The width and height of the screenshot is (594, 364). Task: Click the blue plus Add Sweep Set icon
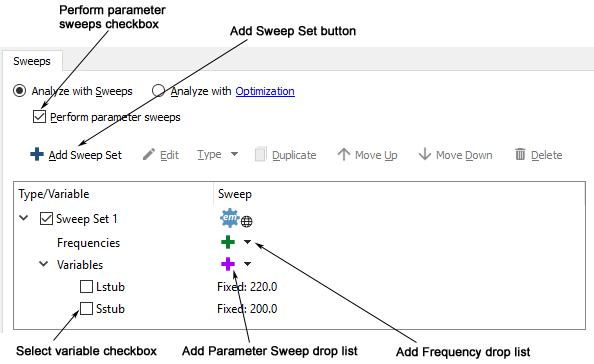(x=37, y=155)
